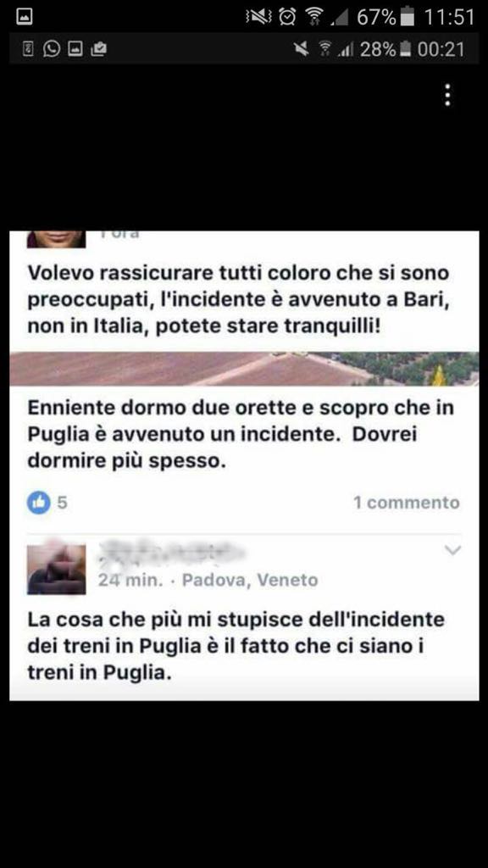Tap the post text about Bari incident

238,299
